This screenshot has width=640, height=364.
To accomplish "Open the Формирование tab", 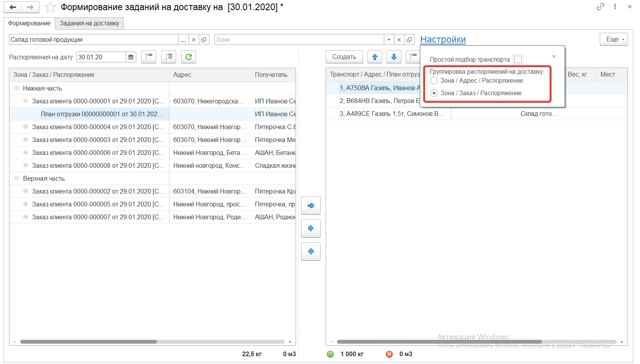I will [29, 23].
